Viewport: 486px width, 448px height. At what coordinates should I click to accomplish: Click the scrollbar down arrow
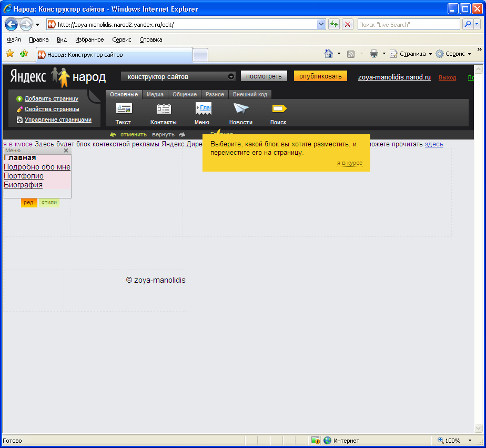(x=478, y=428)
